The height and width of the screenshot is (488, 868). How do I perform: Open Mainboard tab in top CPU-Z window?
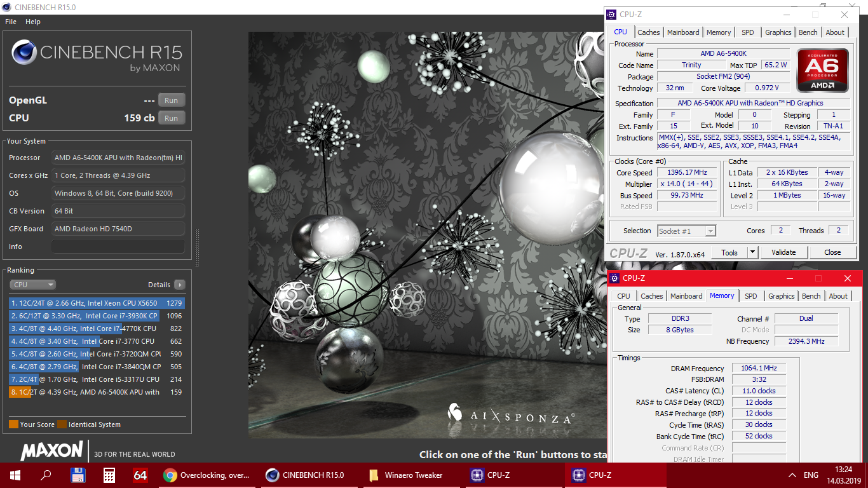pyautogui.click(x=683, y=32)
